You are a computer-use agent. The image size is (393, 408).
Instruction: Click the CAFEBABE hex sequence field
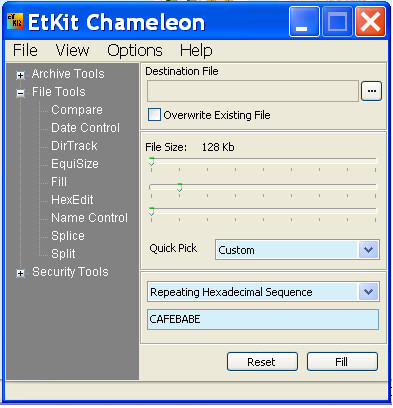pyautogui.click(x=263, y=319)
